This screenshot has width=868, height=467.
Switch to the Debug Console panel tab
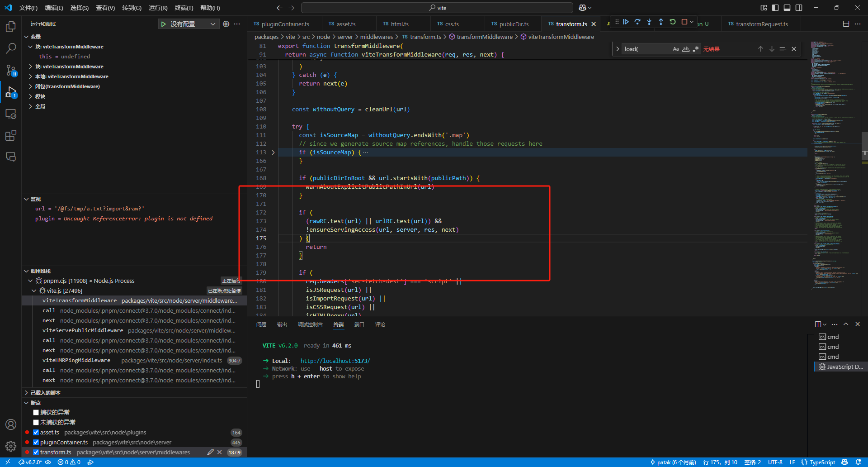pos(310,324)
